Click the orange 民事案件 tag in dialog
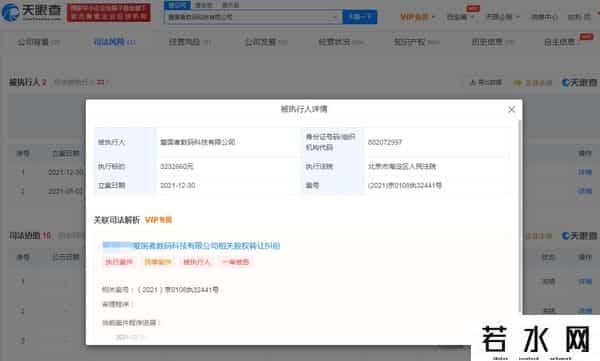Image resolution: width=600 pixels, height=361 pixels. point(158,262)
